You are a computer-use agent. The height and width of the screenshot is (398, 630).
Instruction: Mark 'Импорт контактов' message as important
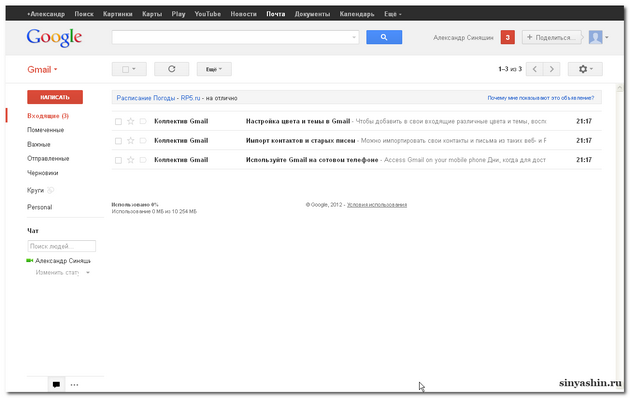tap(143, 141)
